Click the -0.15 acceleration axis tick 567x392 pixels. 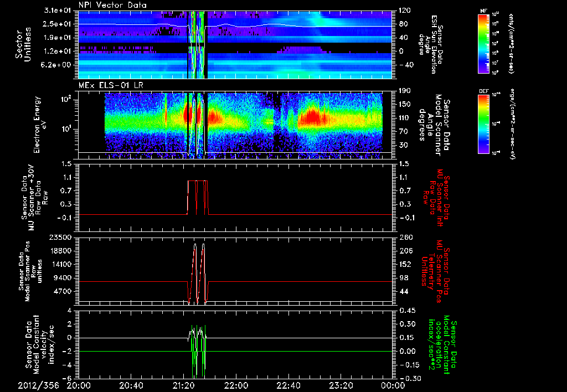click(409, 365)
